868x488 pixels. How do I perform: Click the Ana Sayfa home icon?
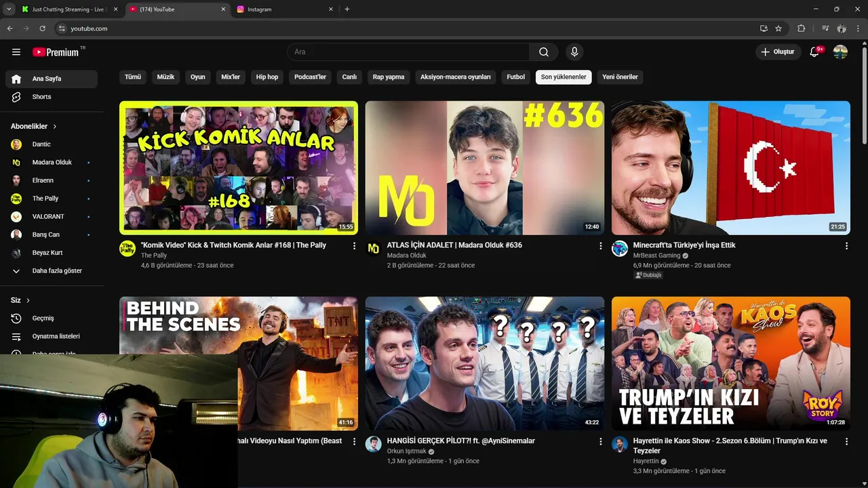click(x=16, y=79)
